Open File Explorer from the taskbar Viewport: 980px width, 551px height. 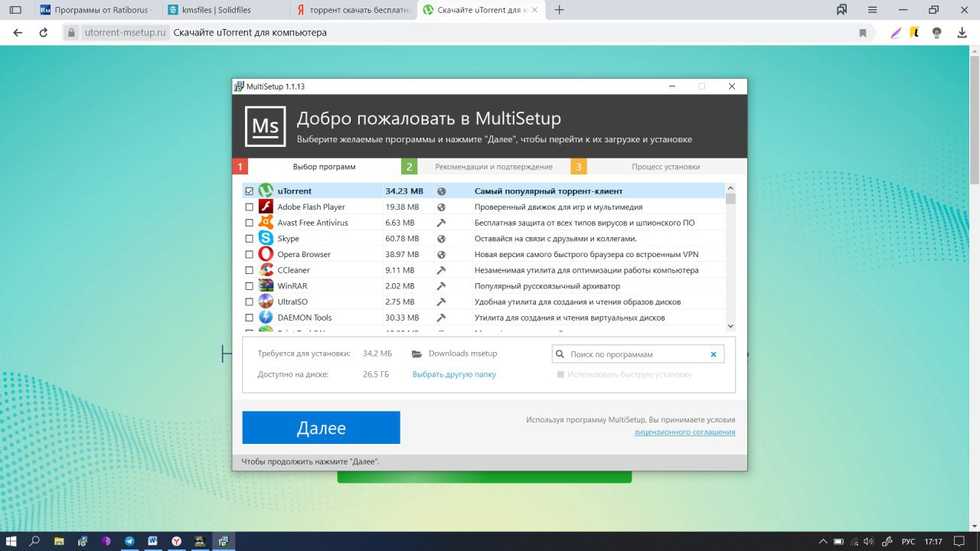(x=59, y=540)
